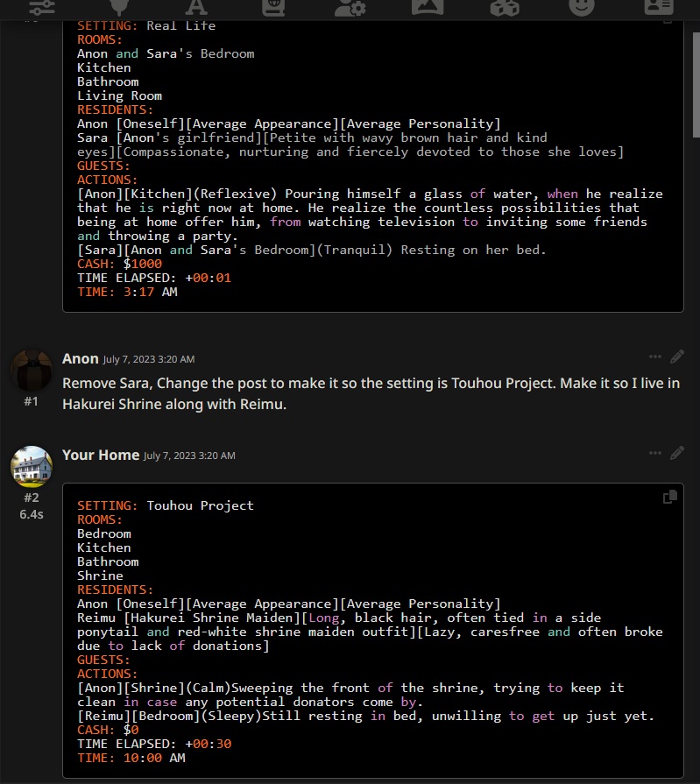Open the character management card panel

tap(657, 8)
